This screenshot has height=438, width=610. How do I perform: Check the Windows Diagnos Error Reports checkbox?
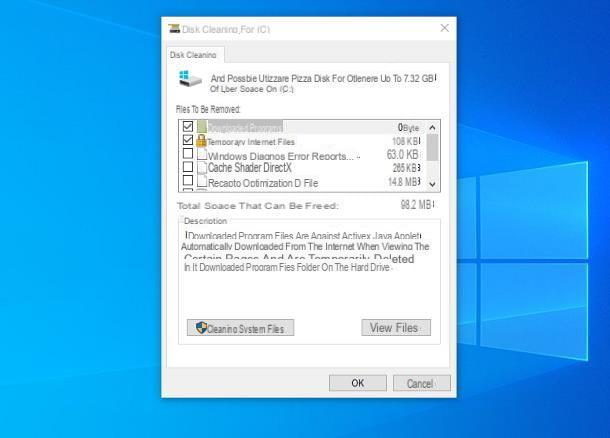coord(188,153)
